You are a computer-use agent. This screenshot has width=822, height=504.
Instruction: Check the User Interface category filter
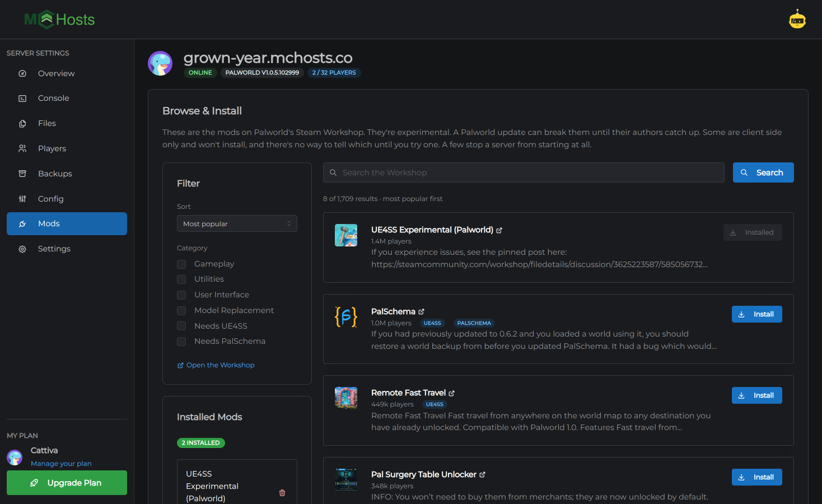tap(181, 295)
